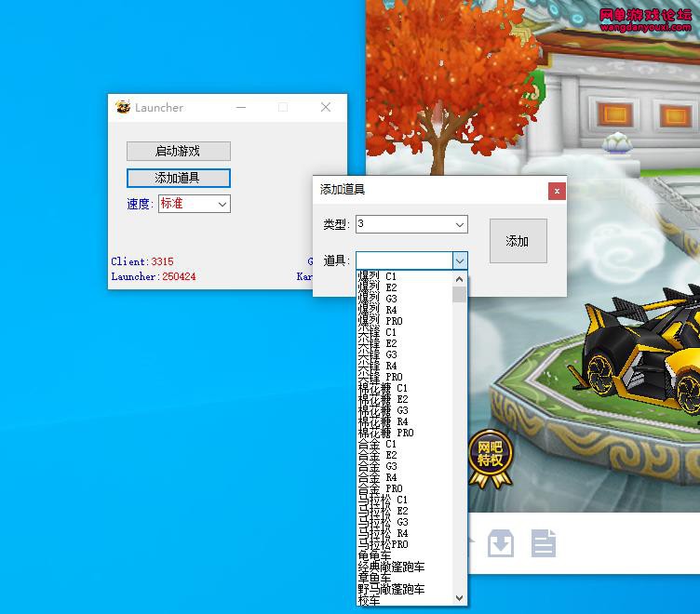
Task: Click the list scrollbar down arrow
Action: click(460, 598)
